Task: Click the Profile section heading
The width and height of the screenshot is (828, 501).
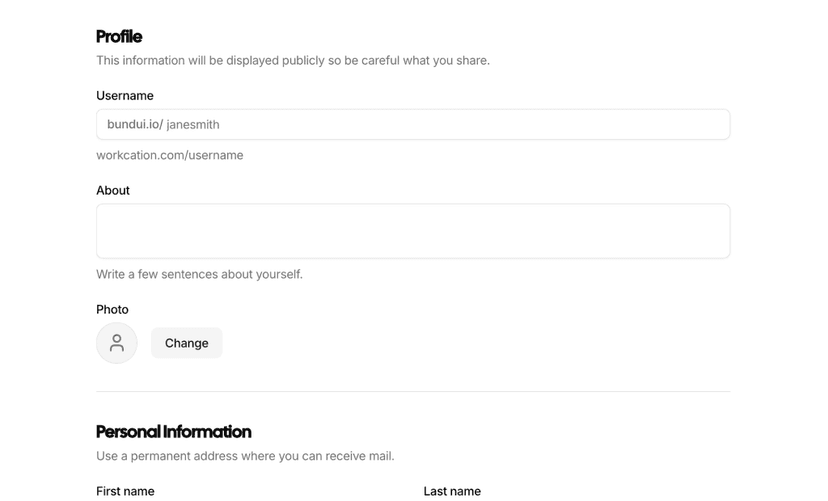Action: click(119, 37)
